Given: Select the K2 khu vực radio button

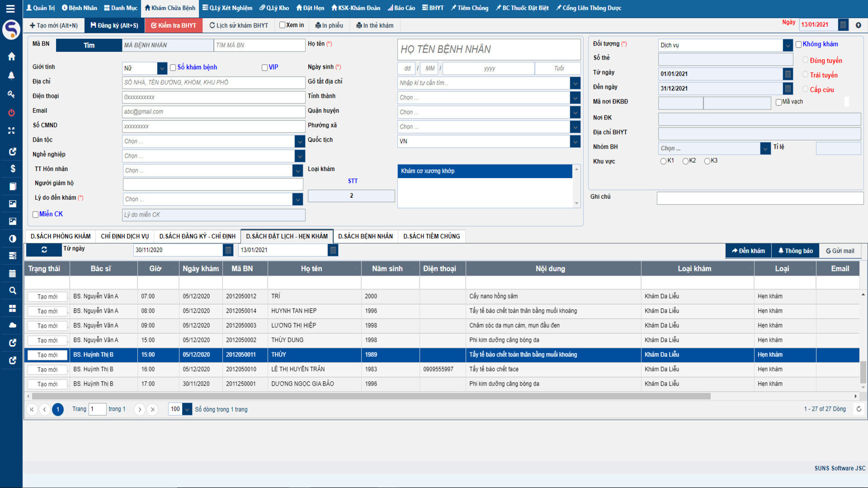Looking at the screenshot, I should coord(685,161).
